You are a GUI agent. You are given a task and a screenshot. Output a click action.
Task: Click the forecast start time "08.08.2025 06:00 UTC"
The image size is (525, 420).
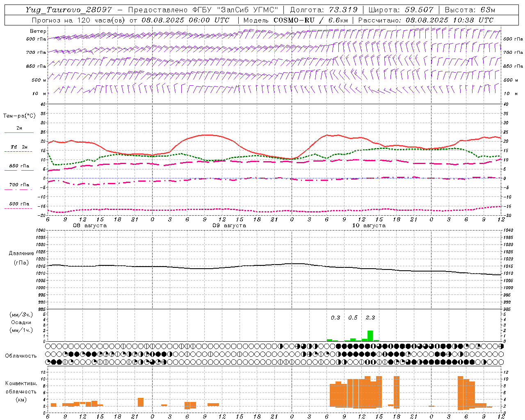(185, 20)
